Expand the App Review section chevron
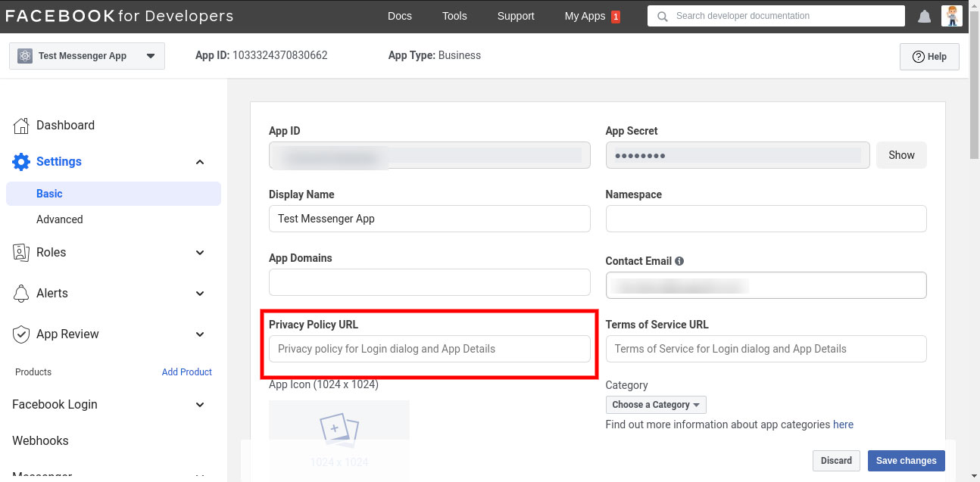The image size is (980, 482). (200, 334)
